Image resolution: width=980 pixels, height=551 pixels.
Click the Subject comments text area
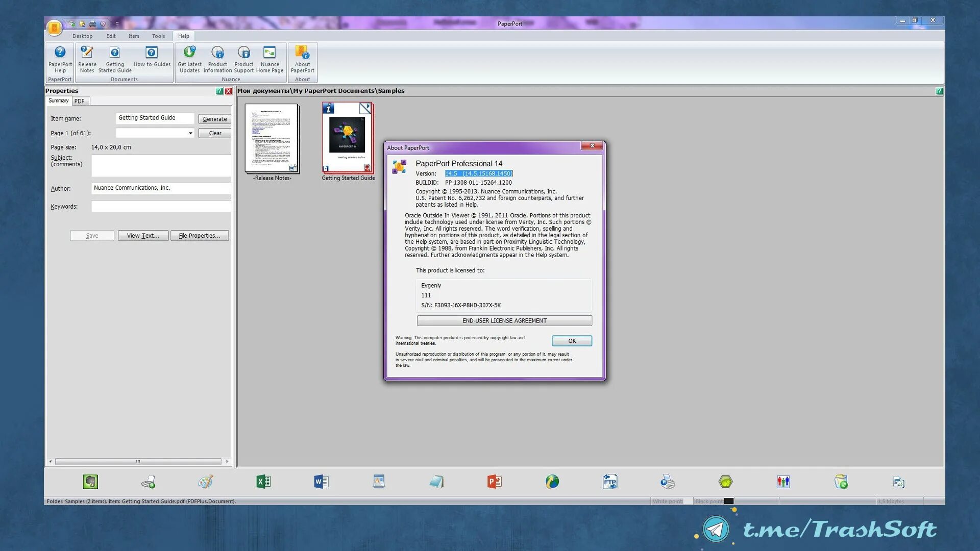[x=161, y=166]
